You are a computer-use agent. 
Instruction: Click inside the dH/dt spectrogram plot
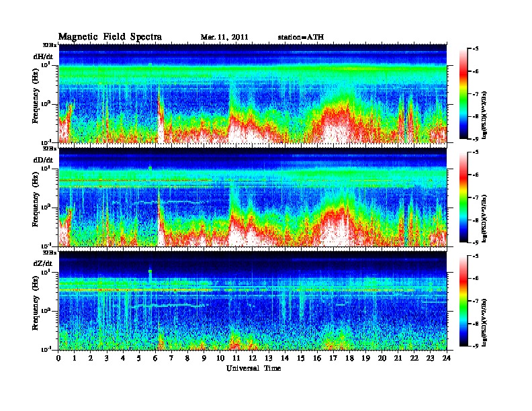[x=253, y=93]
